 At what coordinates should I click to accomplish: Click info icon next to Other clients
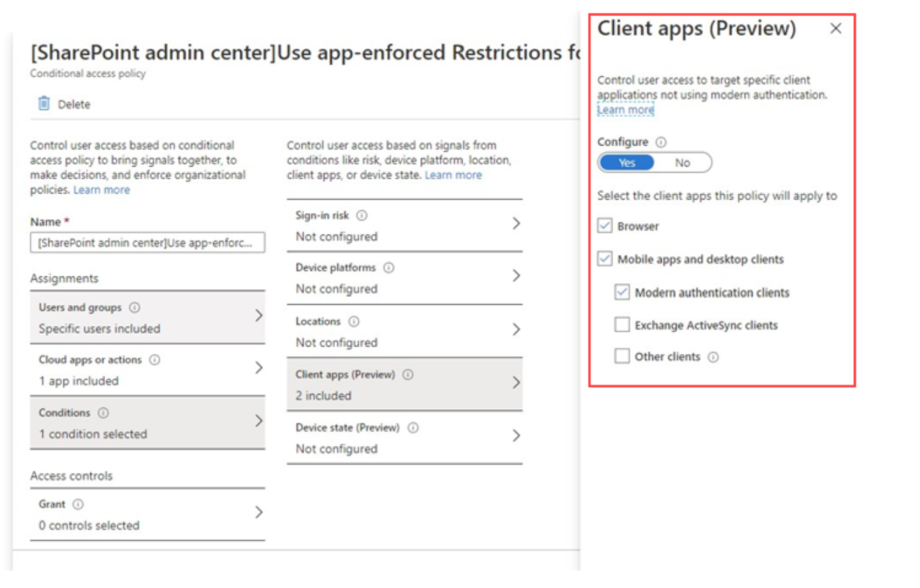713,357
